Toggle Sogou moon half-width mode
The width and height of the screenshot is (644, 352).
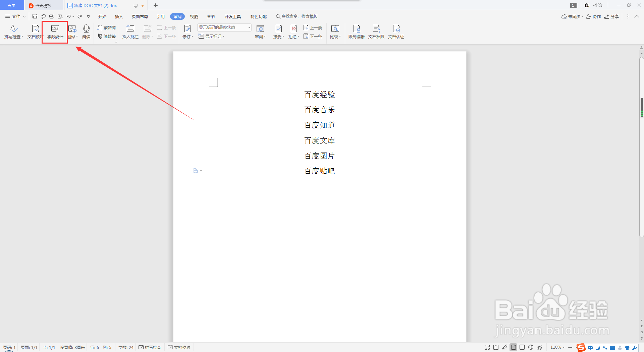pos(598,348)
